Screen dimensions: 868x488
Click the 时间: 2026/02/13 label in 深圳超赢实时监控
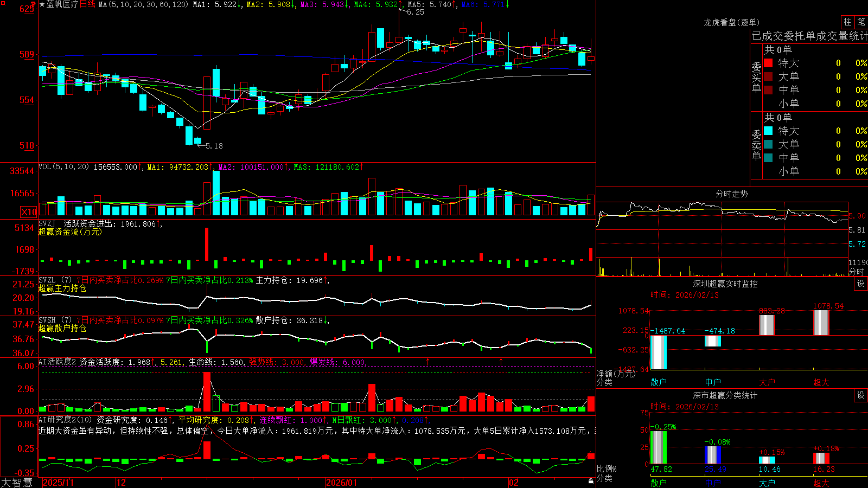coord(685,295)
